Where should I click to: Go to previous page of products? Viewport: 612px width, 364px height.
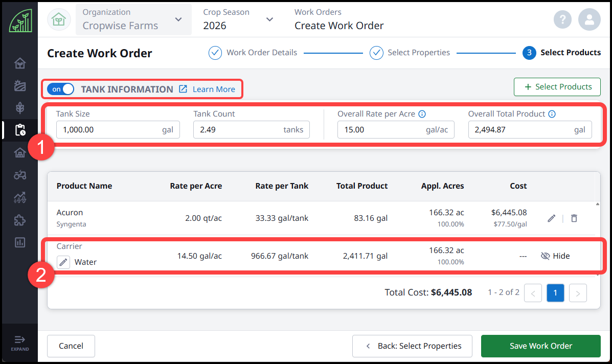coord(533,293)
